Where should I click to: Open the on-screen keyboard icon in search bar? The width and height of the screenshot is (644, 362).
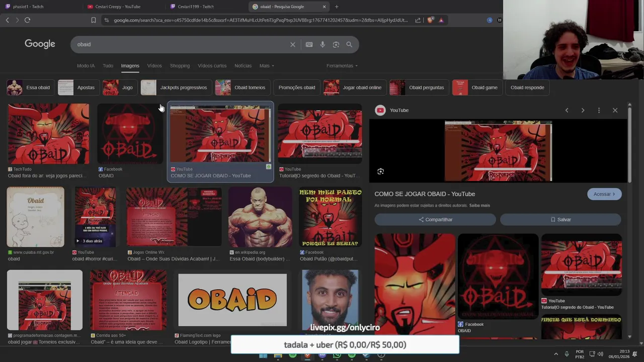(x=309, y=44)
